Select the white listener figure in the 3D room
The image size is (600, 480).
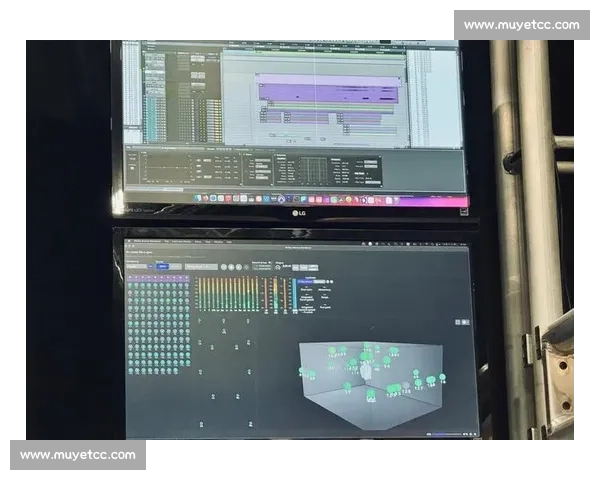366,370
